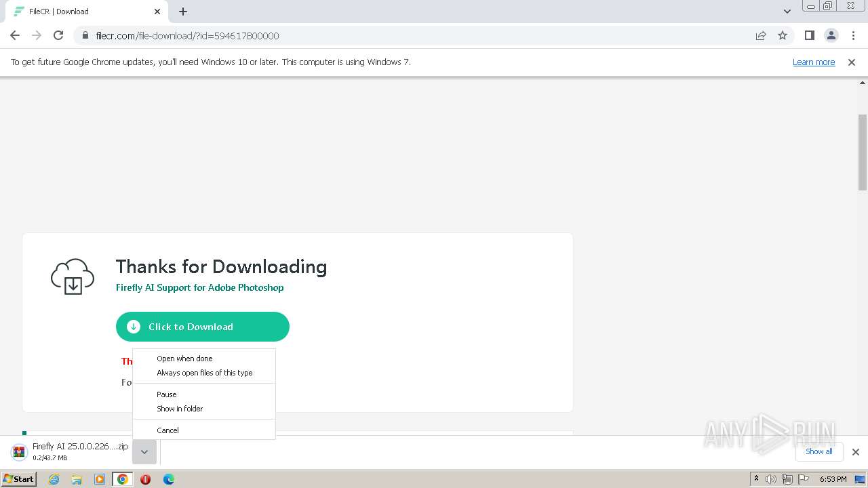Reload the FileCR page
The image size is (868, 488).
click(x=58, y=35)
